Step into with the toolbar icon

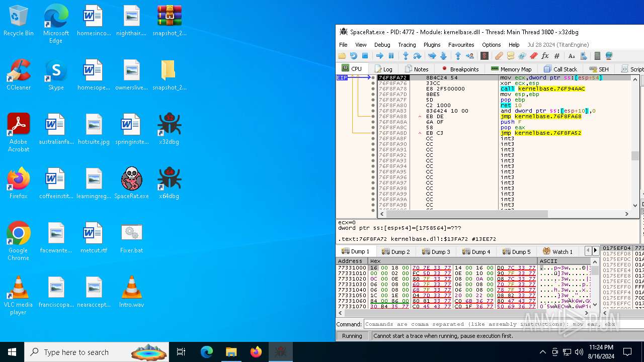(406, 56)
